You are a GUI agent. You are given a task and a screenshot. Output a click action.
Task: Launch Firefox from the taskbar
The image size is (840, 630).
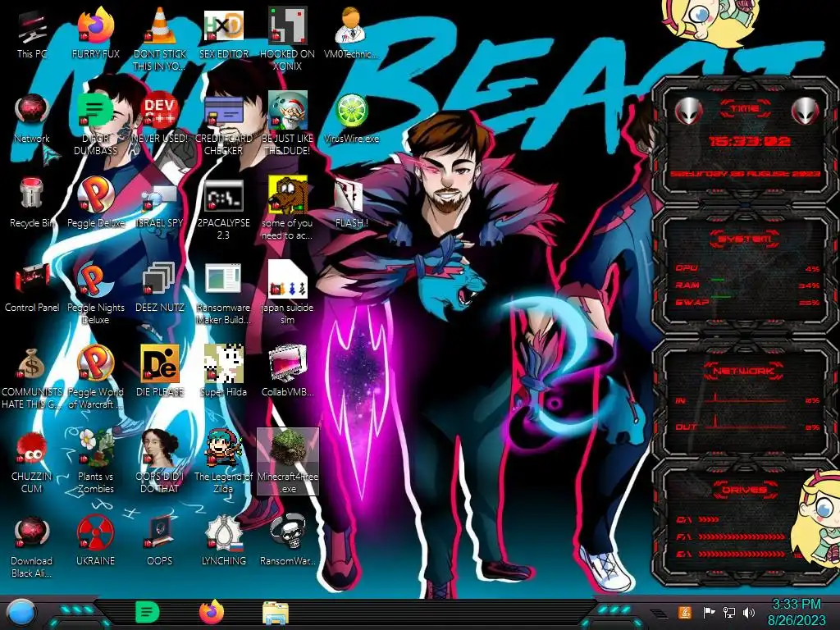212,612
